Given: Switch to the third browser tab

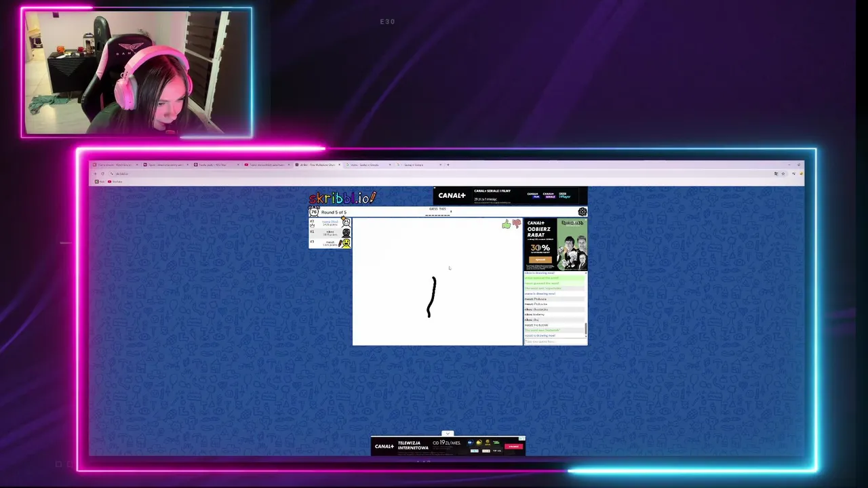Looking at the screenshot, I should [216, 165].
